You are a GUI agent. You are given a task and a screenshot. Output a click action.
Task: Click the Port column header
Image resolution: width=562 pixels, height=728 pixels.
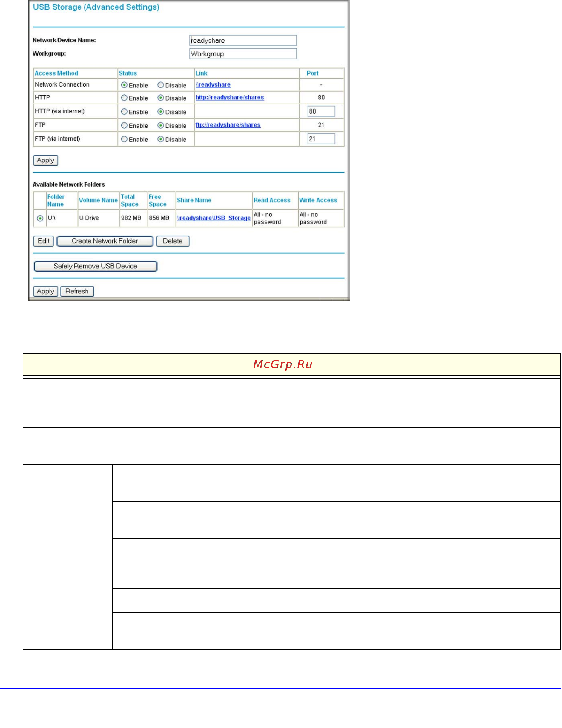click(313, 73)
